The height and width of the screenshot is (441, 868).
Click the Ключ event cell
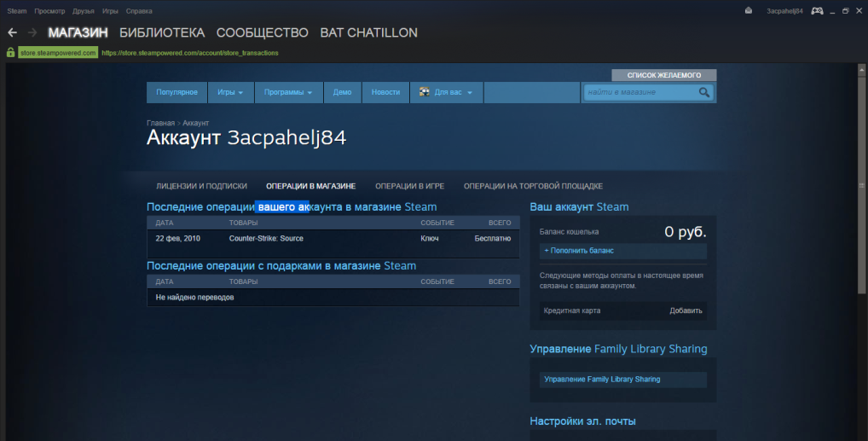click(430, 238)
